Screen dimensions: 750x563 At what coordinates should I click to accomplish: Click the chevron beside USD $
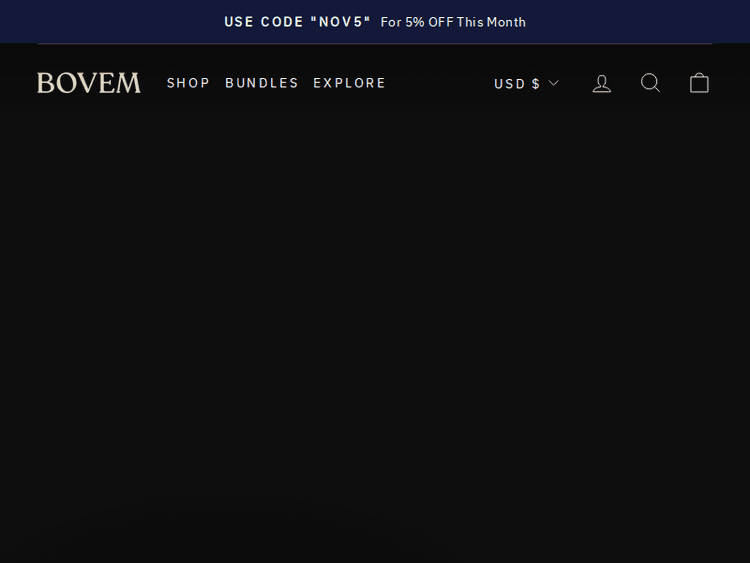[554, 83]
